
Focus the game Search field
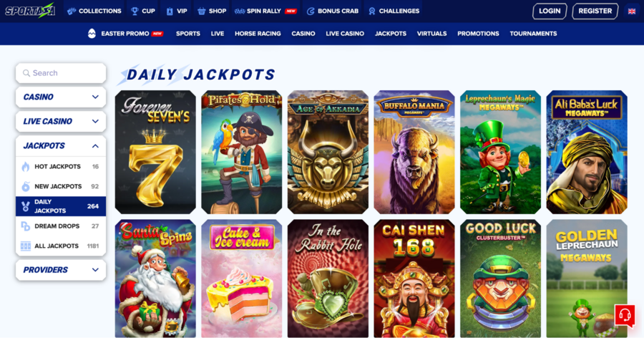tap(61, 73)
